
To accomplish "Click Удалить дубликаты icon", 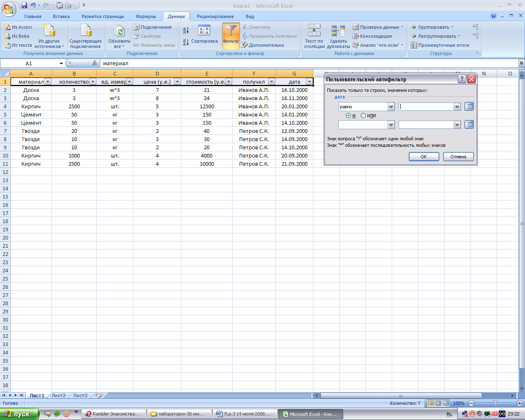I will pos(338,31).
